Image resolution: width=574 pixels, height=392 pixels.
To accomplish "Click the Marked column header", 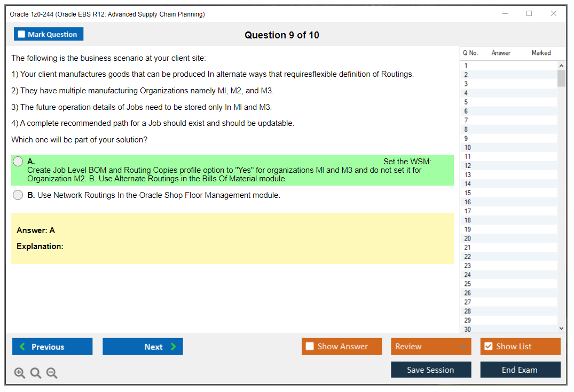I will (x=541, y=53).
